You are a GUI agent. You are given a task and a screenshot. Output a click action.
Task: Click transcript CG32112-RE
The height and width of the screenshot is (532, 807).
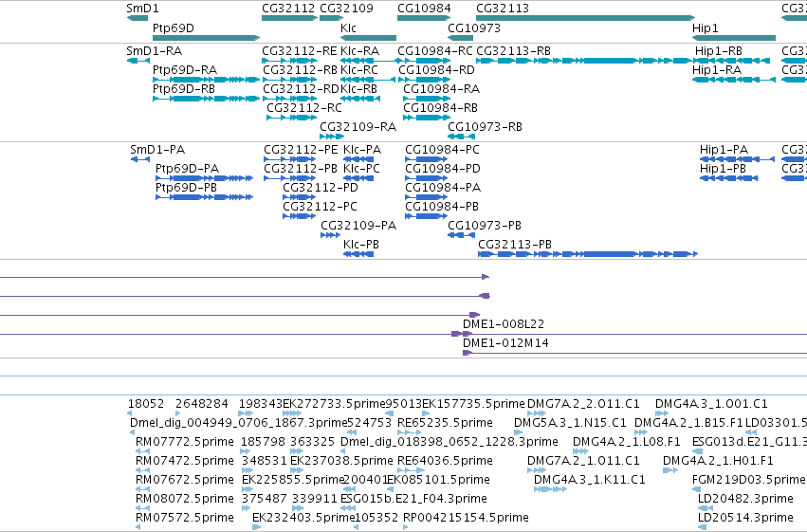tap(300, 51)
